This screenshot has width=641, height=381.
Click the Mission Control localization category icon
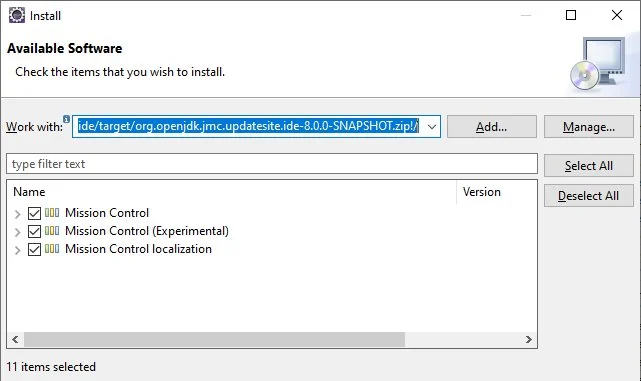pyautogui.click(x=52, y=249)
